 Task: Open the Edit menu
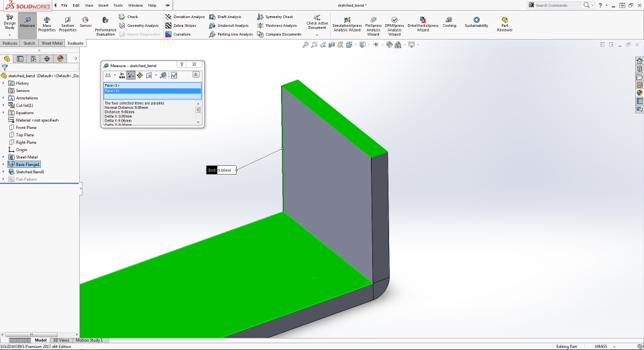[76, 5]
